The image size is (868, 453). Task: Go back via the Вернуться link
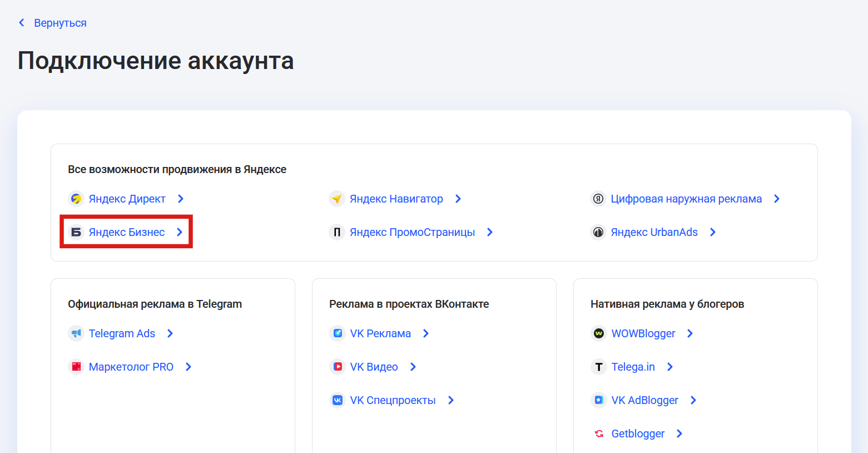point(60,23)
